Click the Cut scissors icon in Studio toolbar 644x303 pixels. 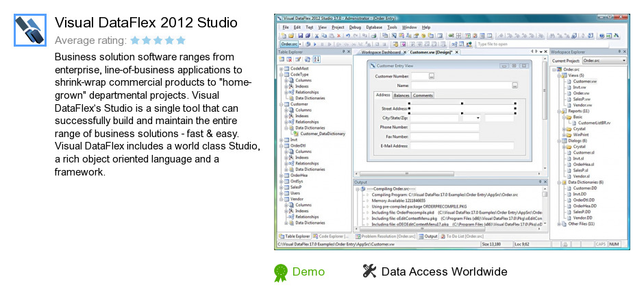[317, 36]
